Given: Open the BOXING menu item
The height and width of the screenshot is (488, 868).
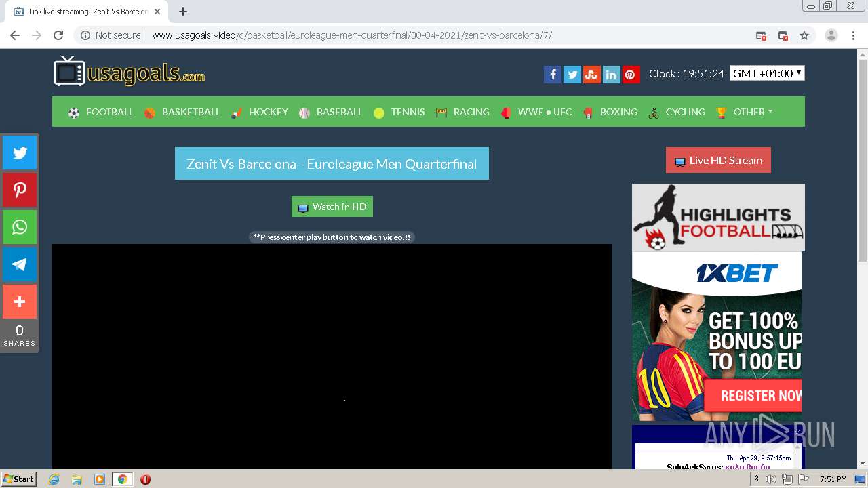Looking at the screenshot, I should click(610, 112).
